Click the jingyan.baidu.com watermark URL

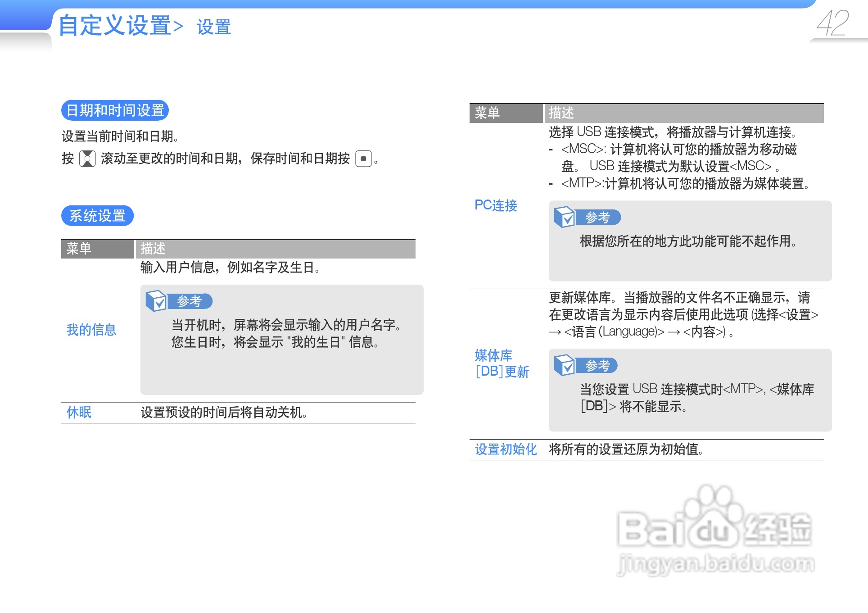(x=716, y=563)
